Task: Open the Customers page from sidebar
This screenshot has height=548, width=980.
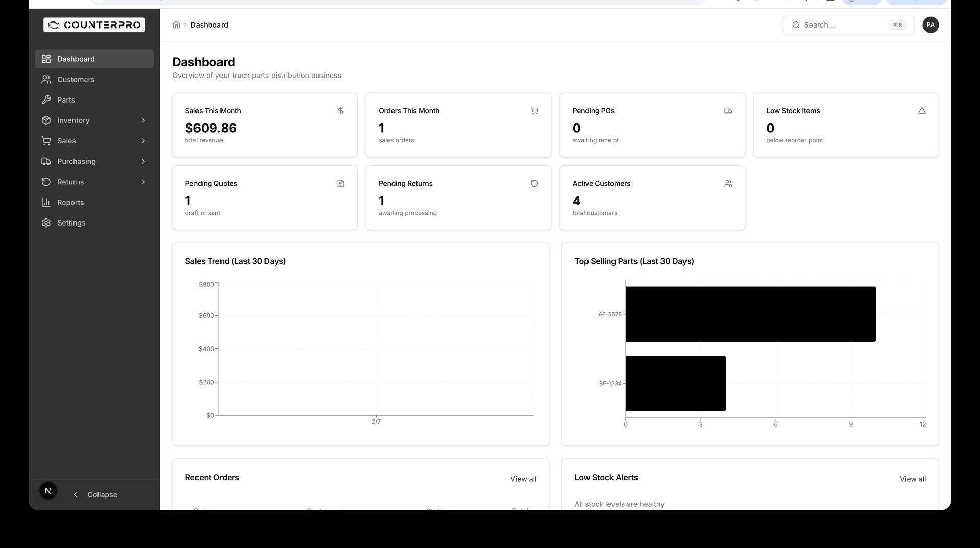Action: [x=76, y=79]
